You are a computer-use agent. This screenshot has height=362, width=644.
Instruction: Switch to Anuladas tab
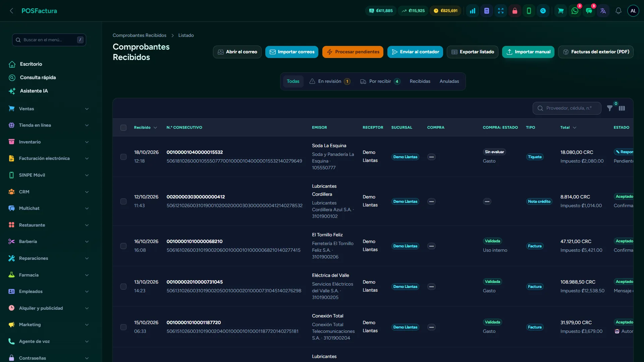point(449,81)
